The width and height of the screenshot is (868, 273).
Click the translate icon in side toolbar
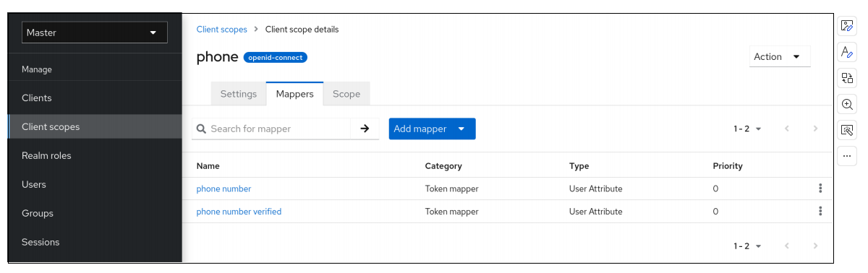pos(847,78)
